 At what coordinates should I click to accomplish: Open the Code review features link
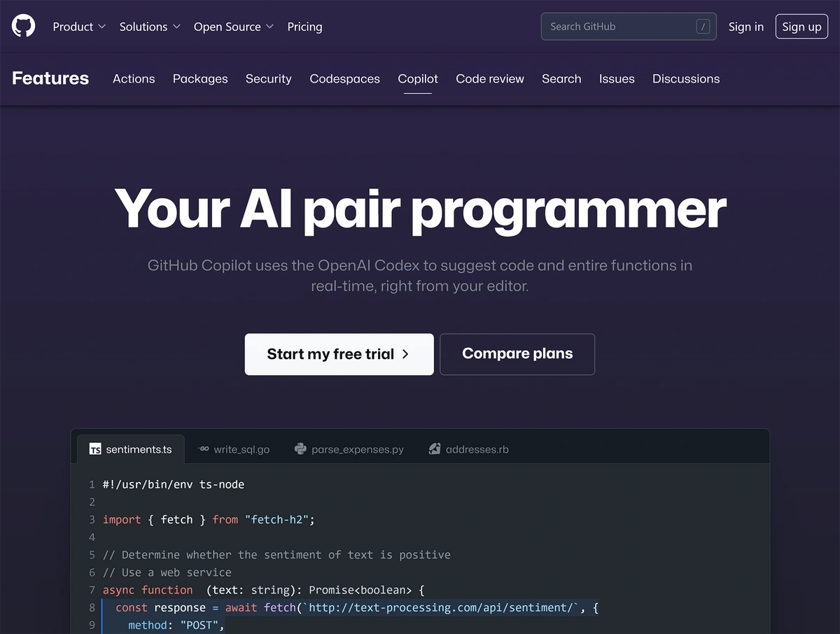click(x=489, y=79)
